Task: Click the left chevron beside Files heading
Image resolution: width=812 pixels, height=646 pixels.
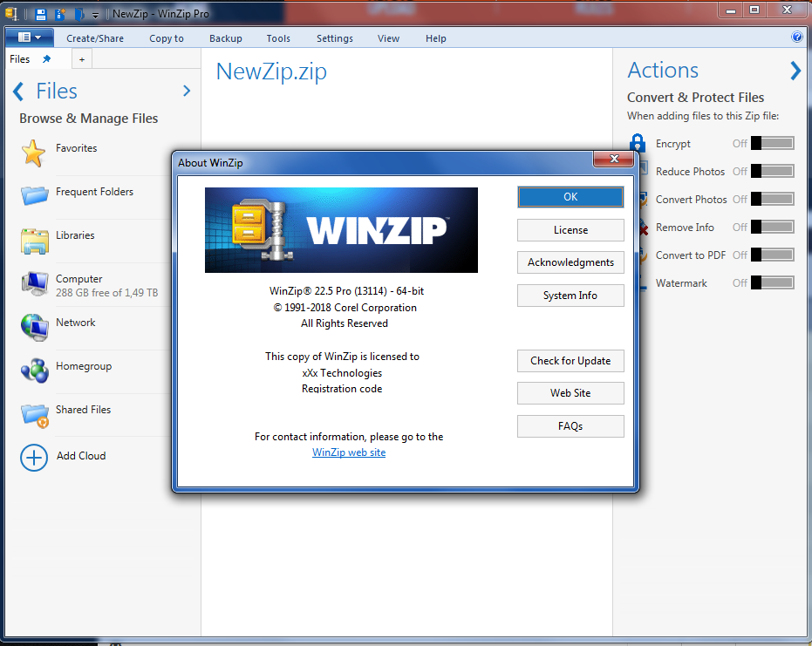Action: [x=18, y=92]
